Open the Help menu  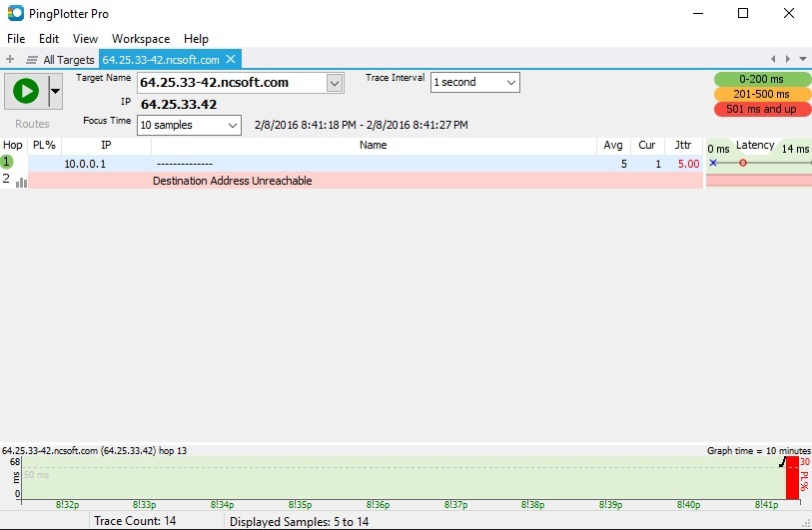[x=196, y=39]
